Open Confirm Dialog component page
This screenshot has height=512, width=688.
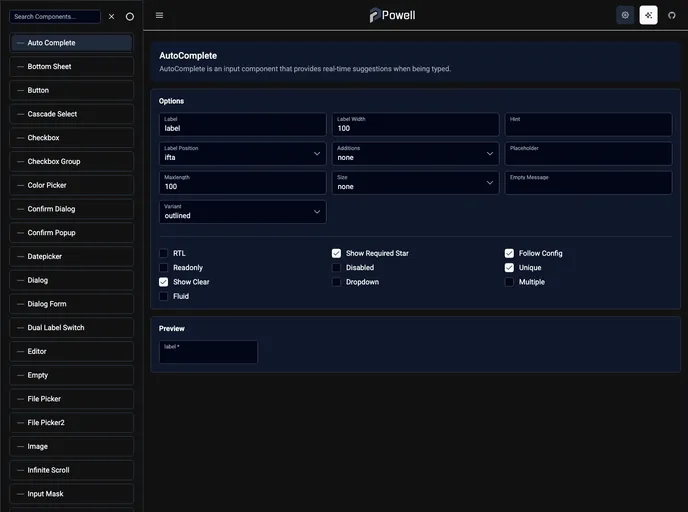click(x=72, y=209)
